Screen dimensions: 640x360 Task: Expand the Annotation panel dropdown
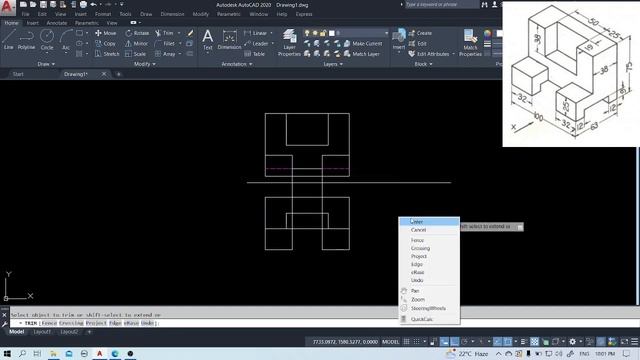(237, 64)
